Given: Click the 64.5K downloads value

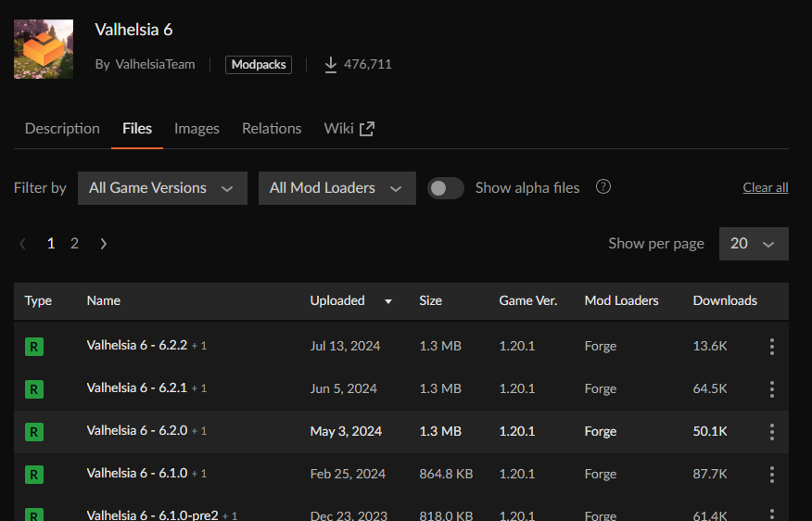Looking at the screenshot, I should [x=710, y=388].
